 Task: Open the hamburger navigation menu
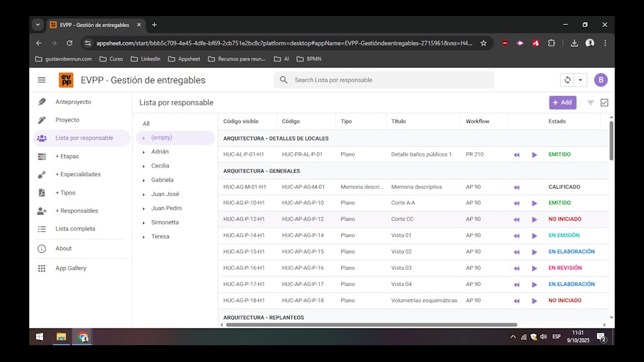pos(42,80)
